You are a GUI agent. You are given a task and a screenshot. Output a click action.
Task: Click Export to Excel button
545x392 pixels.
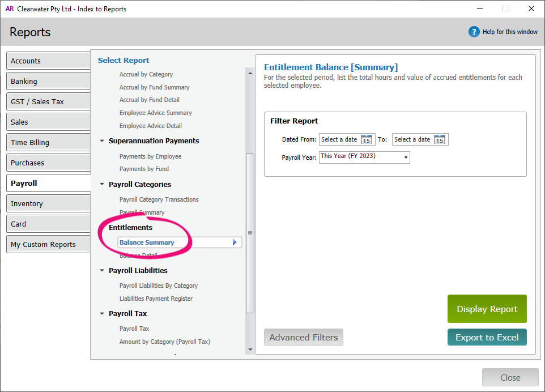[x=487, y=338]
